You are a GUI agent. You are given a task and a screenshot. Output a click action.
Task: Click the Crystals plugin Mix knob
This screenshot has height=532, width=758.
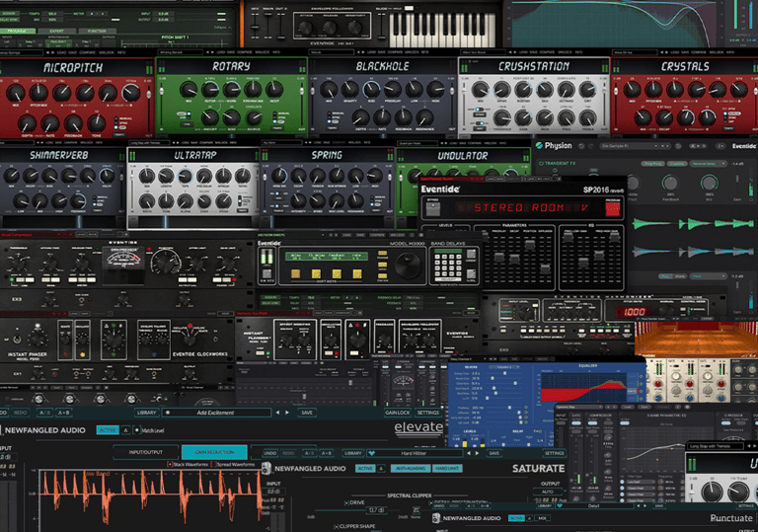pos(632,89)
